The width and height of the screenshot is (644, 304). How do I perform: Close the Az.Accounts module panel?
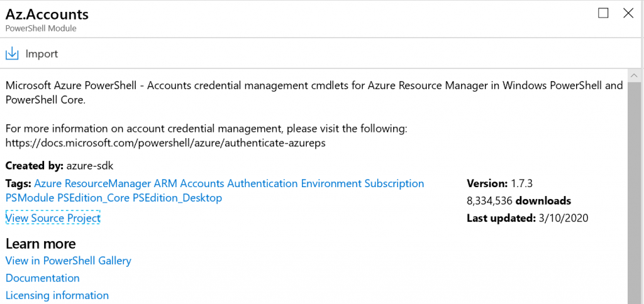628,13
